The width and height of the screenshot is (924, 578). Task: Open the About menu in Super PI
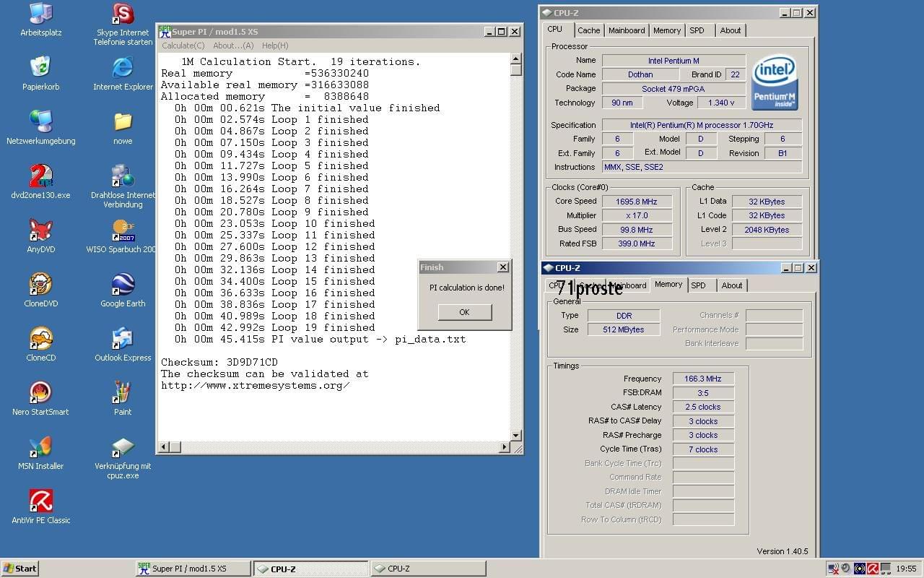click(x=233, y=46)
